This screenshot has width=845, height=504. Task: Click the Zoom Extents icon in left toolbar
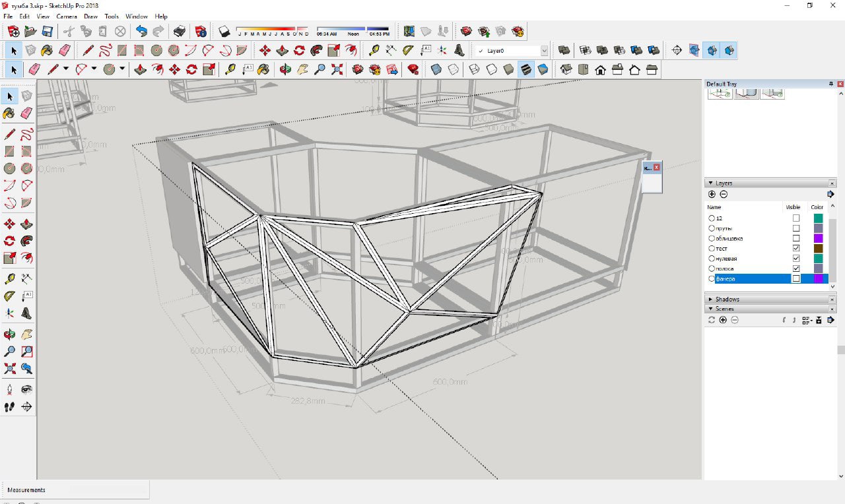point(9,368)
